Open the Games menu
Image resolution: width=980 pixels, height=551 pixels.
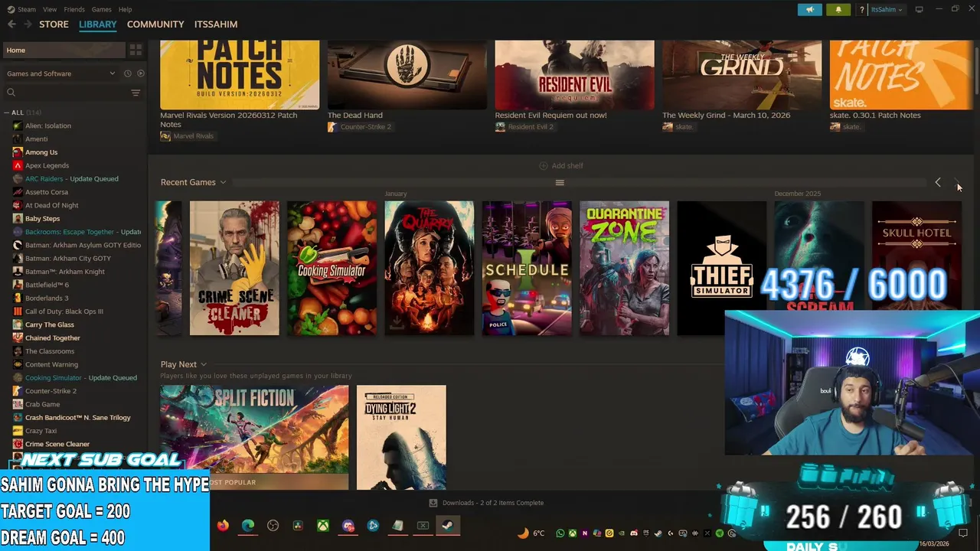coord(101,9)
